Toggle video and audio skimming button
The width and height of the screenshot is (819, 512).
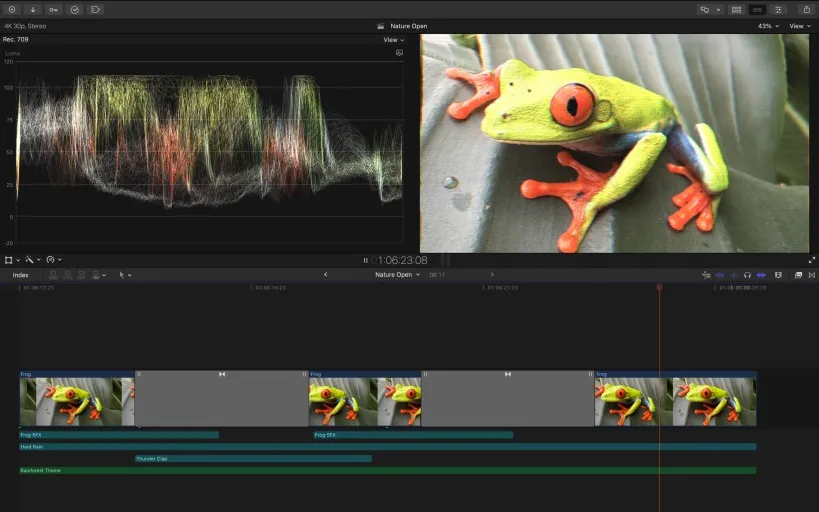point(720,275)
